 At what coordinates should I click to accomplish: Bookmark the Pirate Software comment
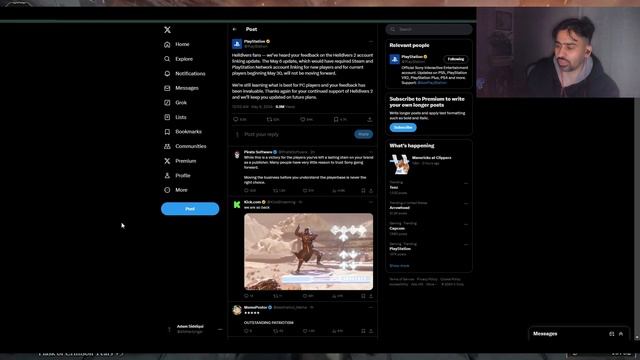(363, 191)
